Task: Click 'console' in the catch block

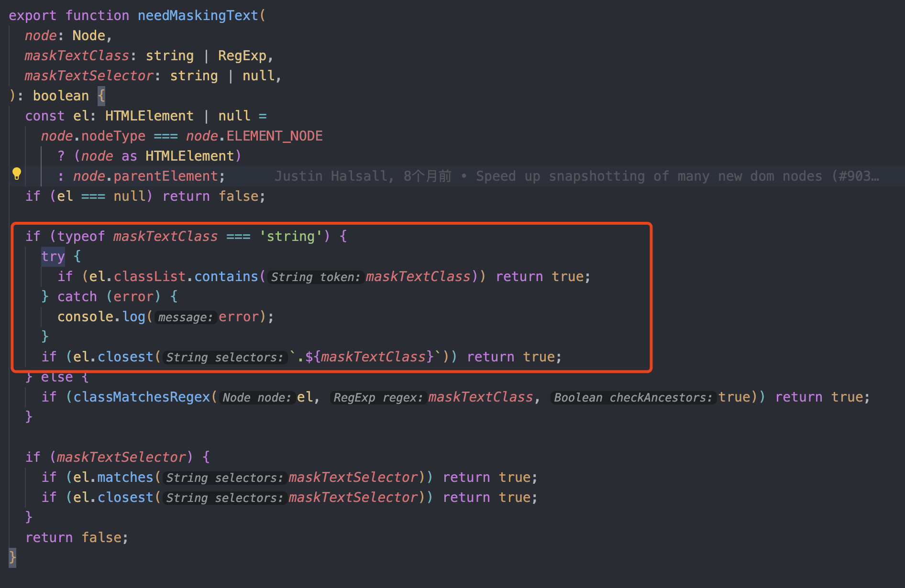Action: click(x=85, y=316)
